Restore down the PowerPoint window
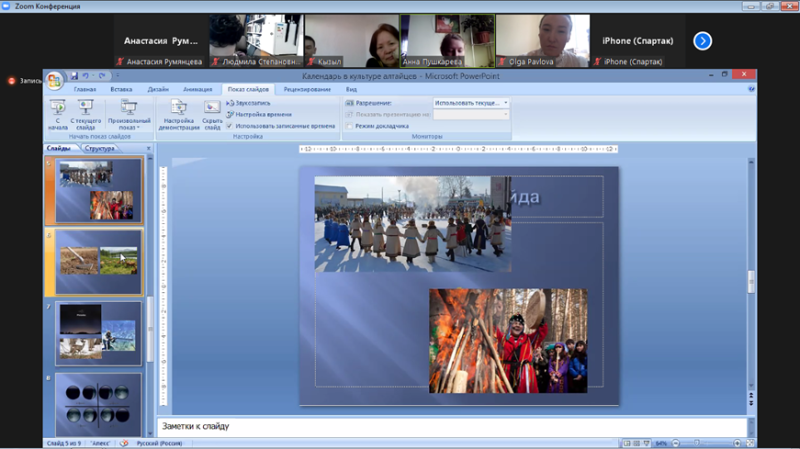 pos(724,74)
